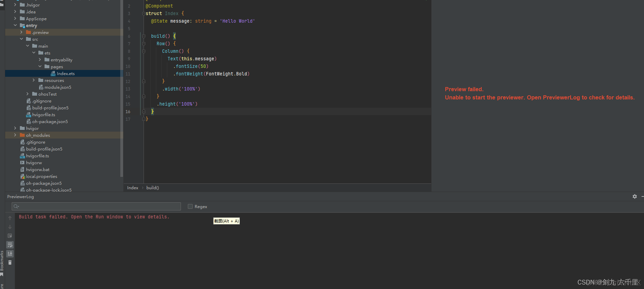Image resolution: width=644 pixels, height=289 pixels.
Task: Click the PreviewerLog search field
Action: [x=96, y=206]
